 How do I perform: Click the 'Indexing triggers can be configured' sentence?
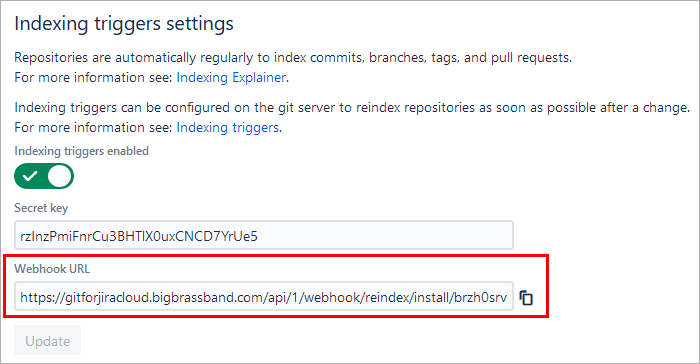352,108
